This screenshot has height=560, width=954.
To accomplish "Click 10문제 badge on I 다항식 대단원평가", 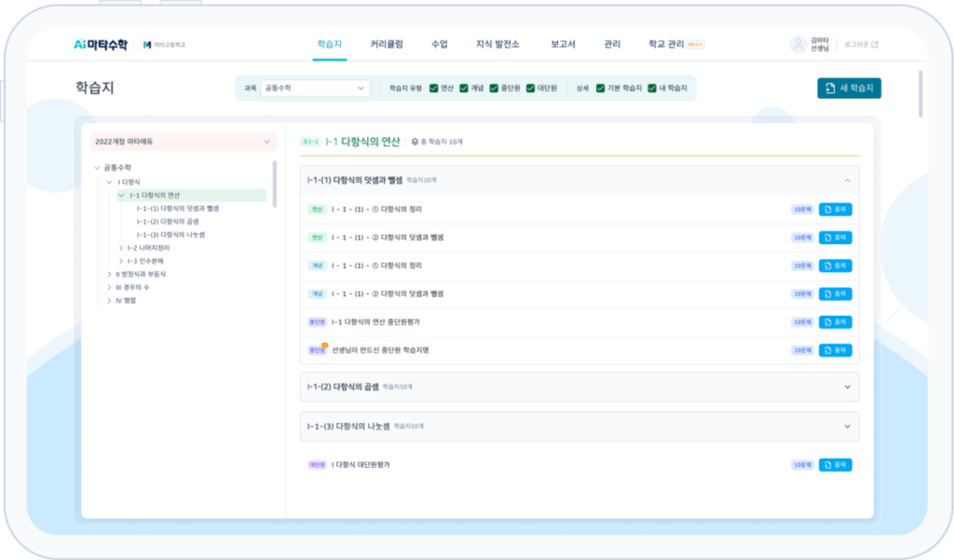I will coord(802,465).
